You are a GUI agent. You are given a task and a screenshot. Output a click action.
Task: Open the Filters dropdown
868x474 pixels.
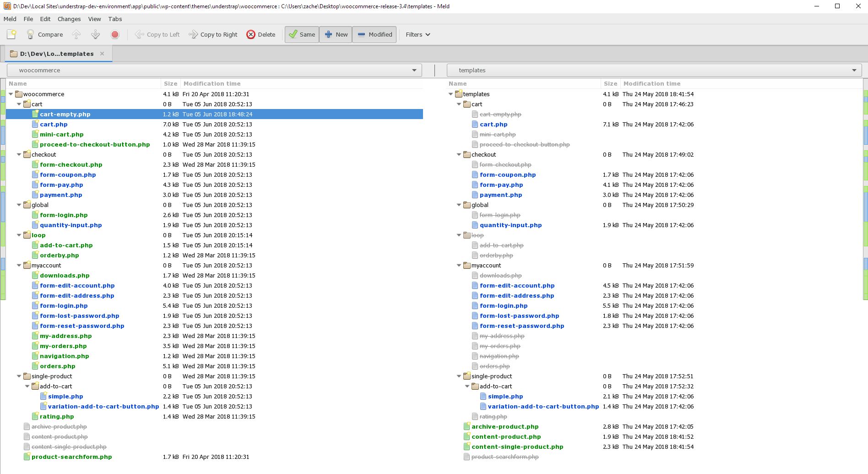tap(418, 34)
